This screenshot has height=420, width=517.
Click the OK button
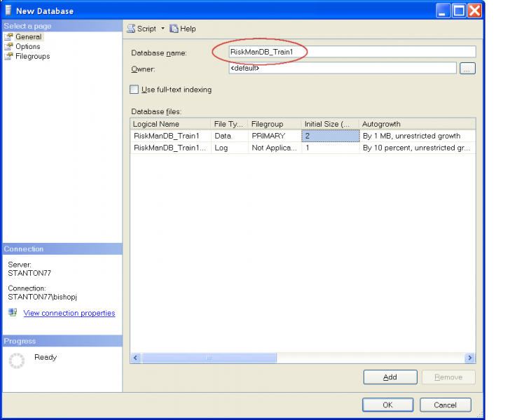coord(388,405)
